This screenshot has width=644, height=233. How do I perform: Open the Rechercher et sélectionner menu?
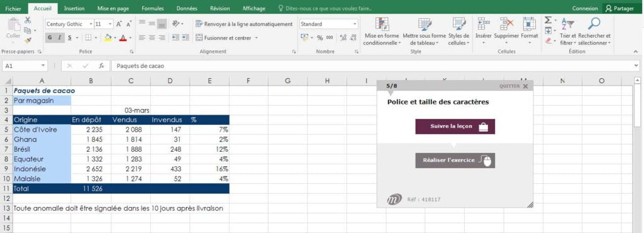pos(594,31)
